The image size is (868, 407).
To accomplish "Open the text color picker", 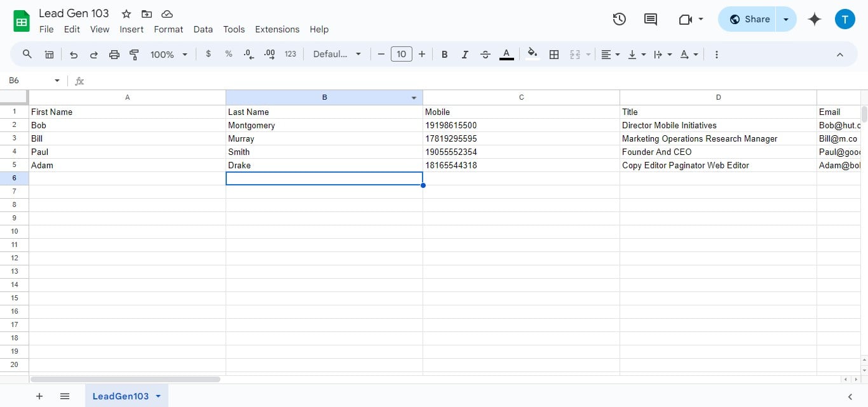I will tap(506, 54).
